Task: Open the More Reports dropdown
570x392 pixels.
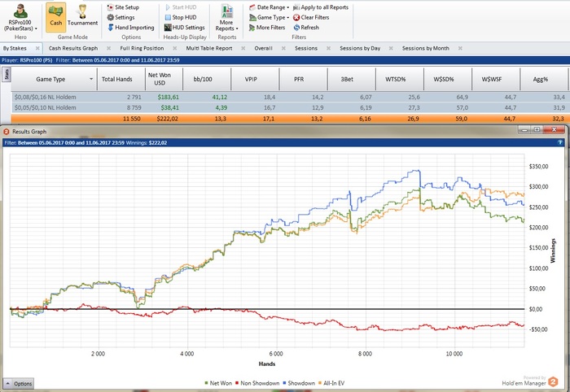Action: (227, 17)
